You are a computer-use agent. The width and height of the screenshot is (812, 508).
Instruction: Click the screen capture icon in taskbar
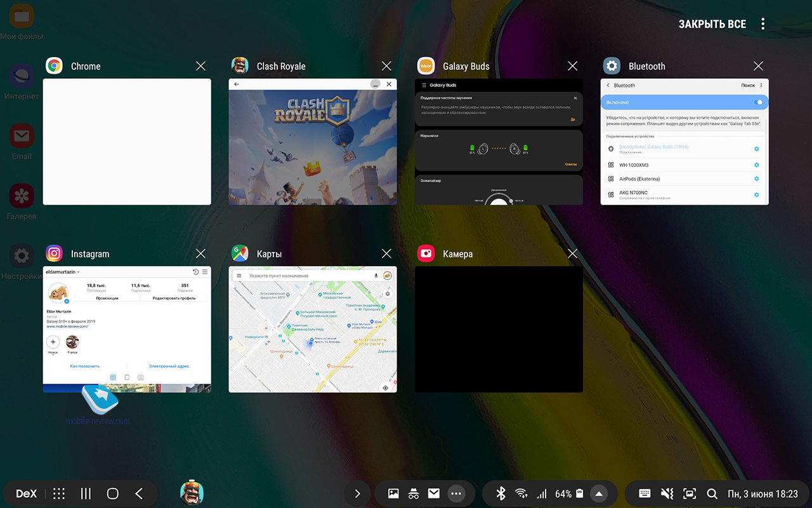690,493
